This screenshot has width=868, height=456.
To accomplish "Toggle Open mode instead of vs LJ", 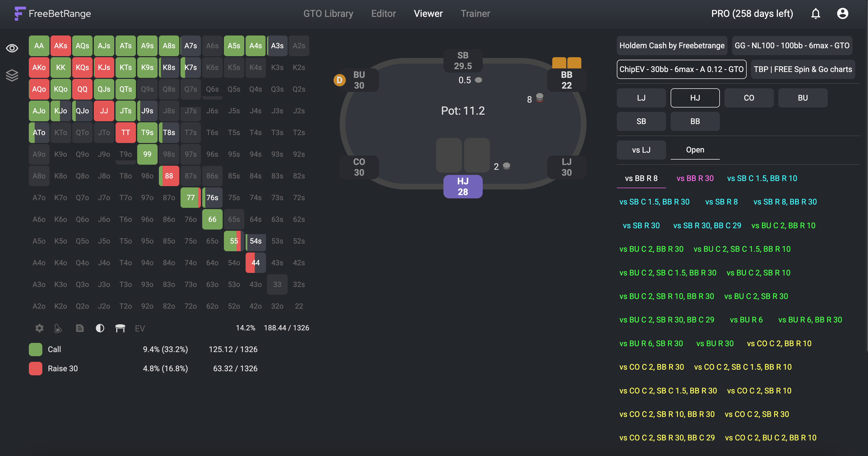I will coord(695,150).
